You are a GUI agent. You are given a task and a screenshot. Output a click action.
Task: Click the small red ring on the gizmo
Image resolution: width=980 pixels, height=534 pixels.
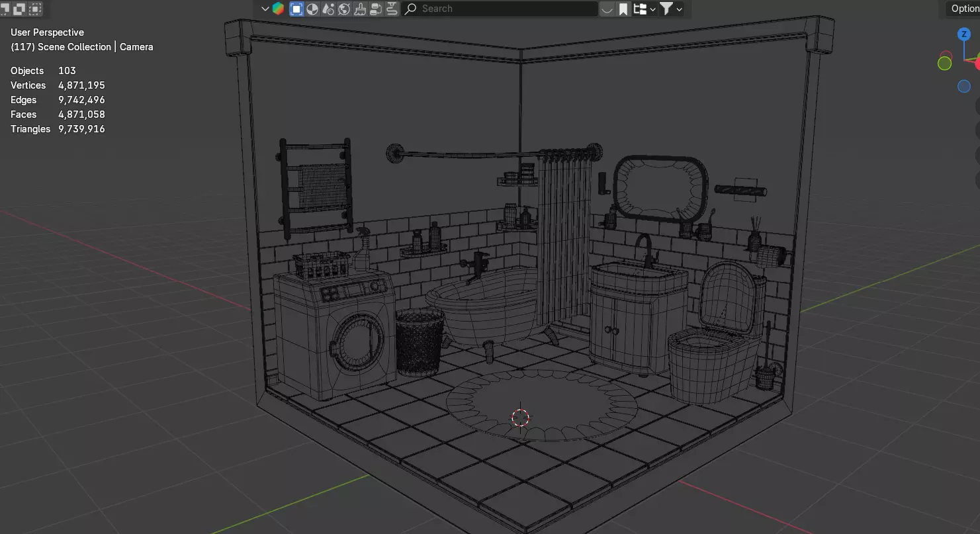coord(946,54)
